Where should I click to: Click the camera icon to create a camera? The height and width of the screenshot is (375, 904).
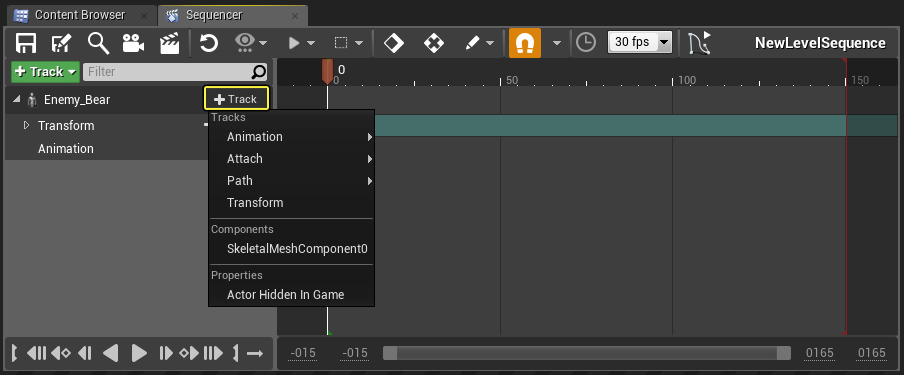click(x=133, y=43)
